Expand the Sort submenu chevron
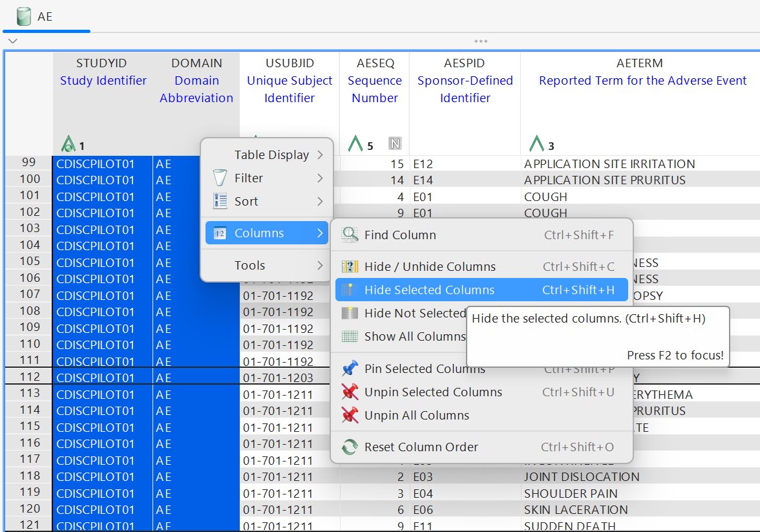The height and width of the screenshot is (532, 760). [321, 201]
